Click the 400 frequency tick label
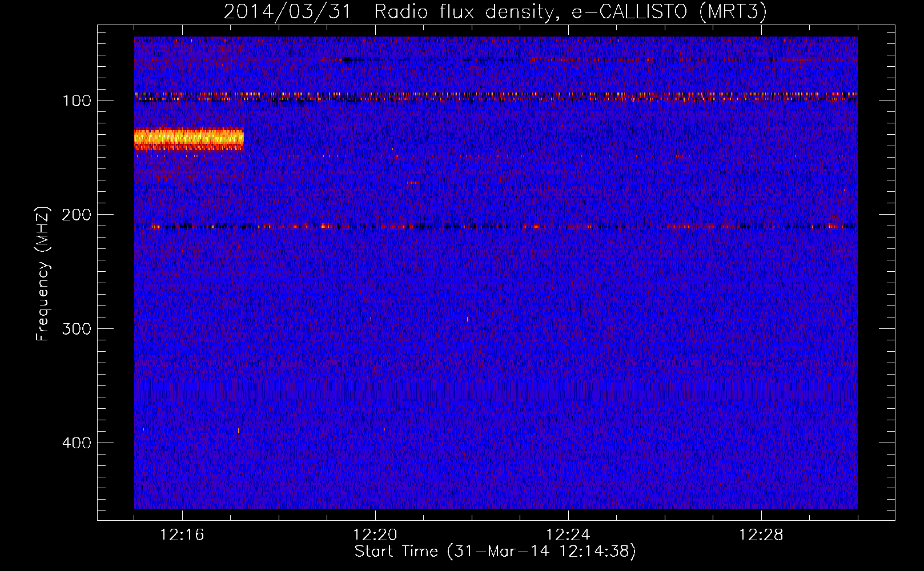 click(77, 443)
